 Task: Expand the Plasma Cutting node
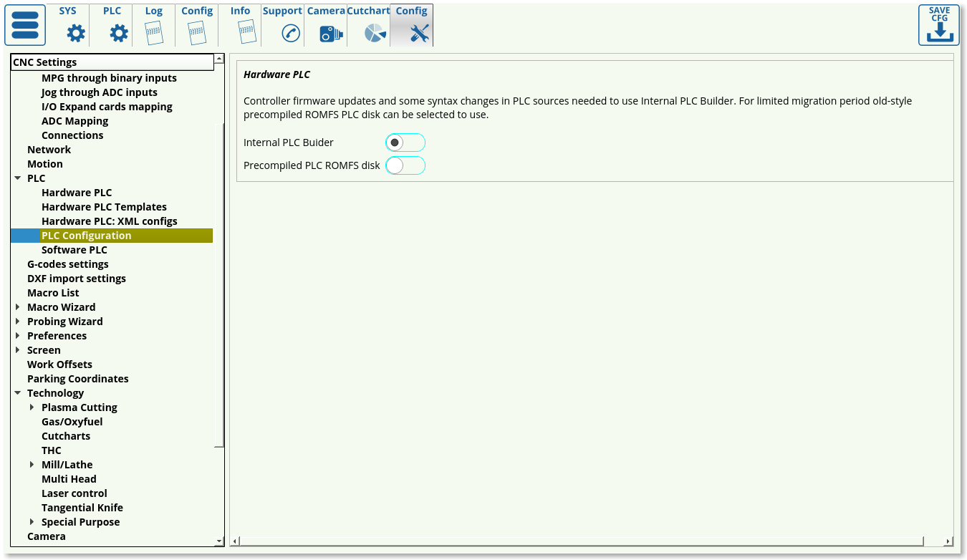32,407
